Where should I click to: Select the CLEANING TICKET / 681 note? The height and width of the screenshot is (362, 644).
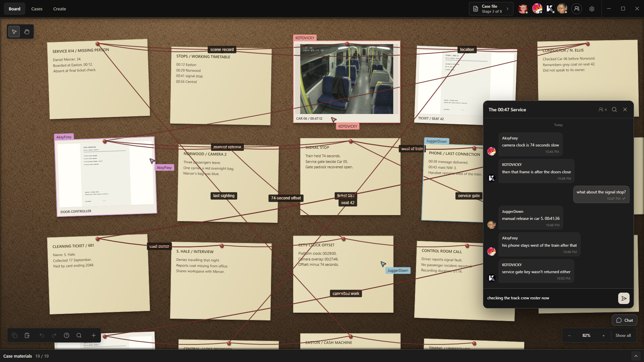click(98, 275)
